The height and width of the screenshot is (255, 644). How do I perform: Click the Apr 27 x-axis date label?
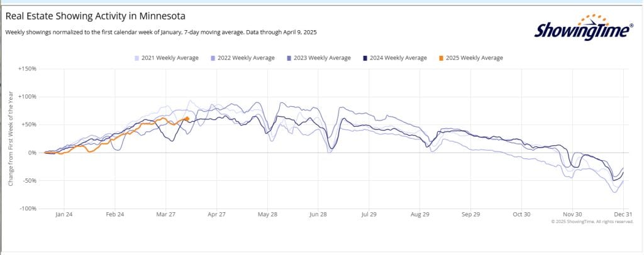[x=216, y=215]
